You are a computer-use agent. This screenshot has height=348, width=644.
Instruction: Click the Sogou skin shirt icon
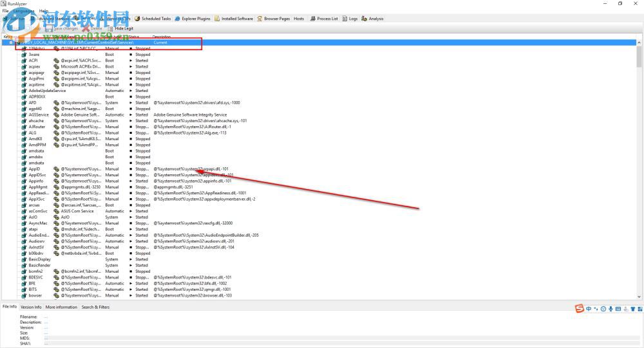click(633, 309)
